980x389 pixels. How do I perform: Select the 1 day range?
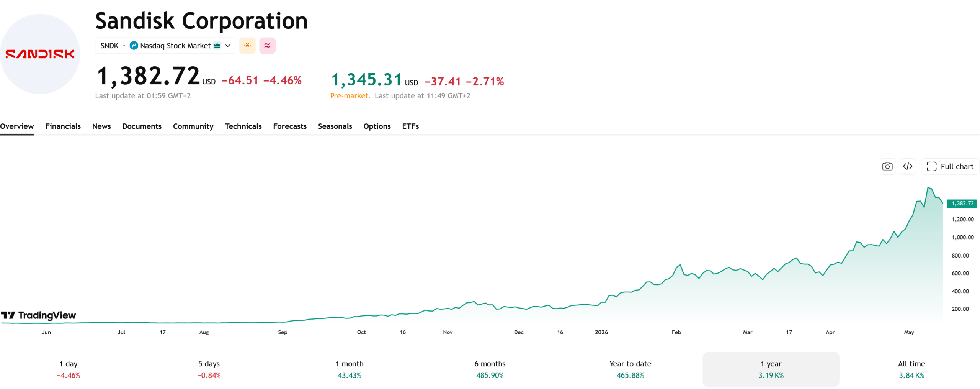pos(69,369)
